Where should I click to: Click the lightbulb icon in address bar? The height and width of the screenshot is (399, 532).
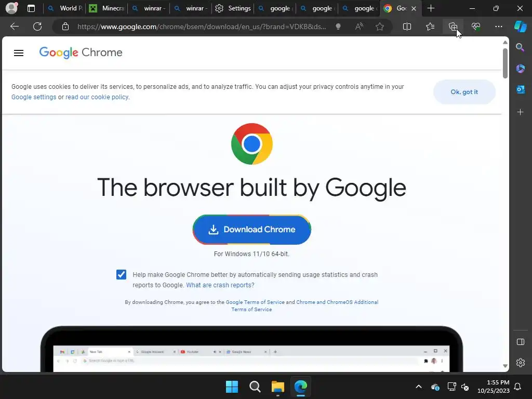click(338, 26)
